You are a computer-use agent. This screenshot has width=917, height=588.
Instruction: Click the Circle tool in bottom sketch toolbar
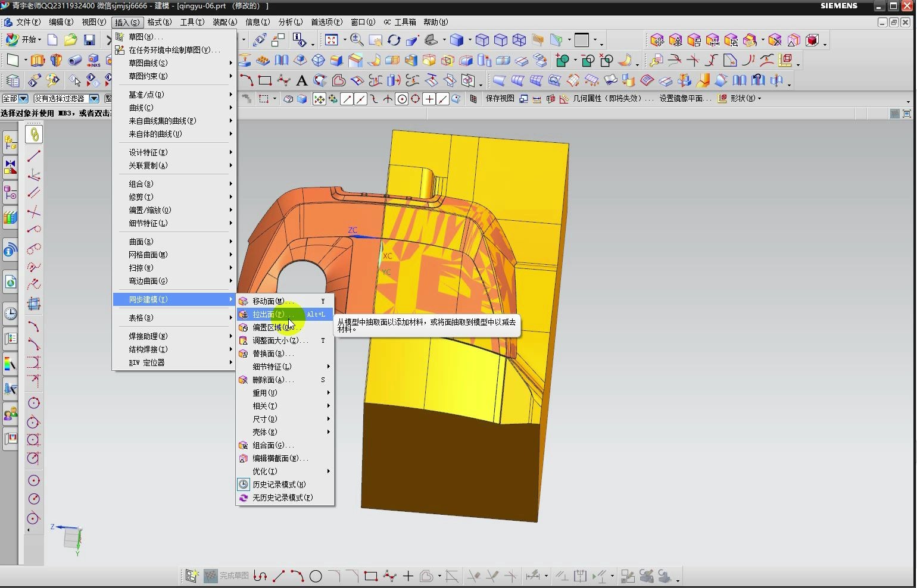tap(316, 576)
